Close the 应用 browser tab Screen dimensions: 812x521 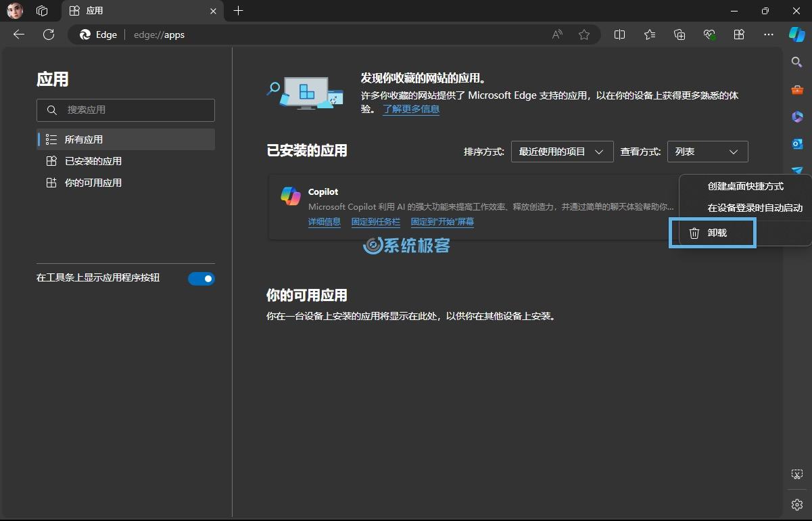tap(214, 11)
